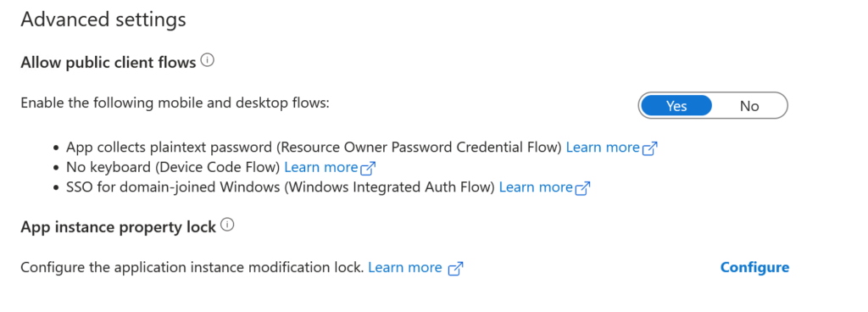The width and height of the screenshot is (868, 312).
Task: Click external-link icon after modification lock Learn more
Action: (455, 268)
